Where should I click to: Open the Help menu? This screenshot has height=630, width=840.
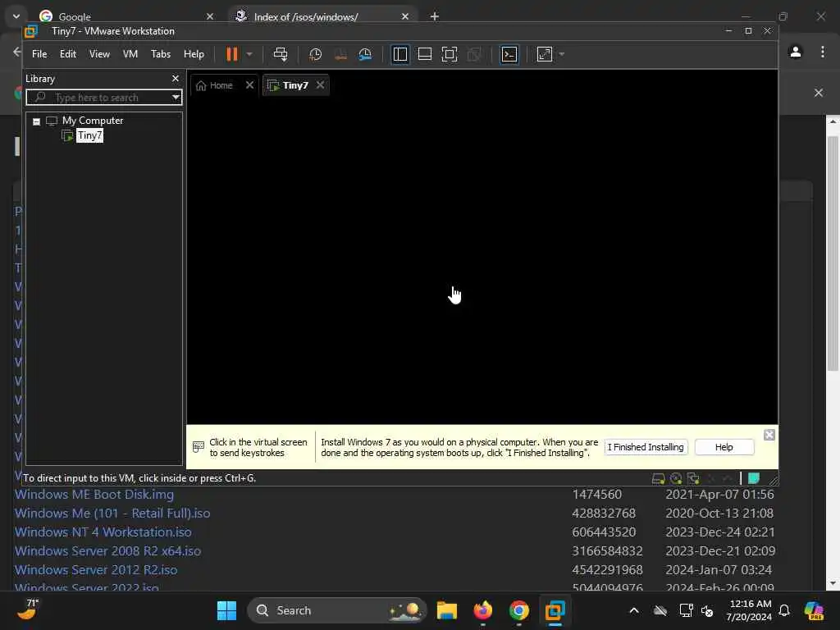(x=194, y=54)
